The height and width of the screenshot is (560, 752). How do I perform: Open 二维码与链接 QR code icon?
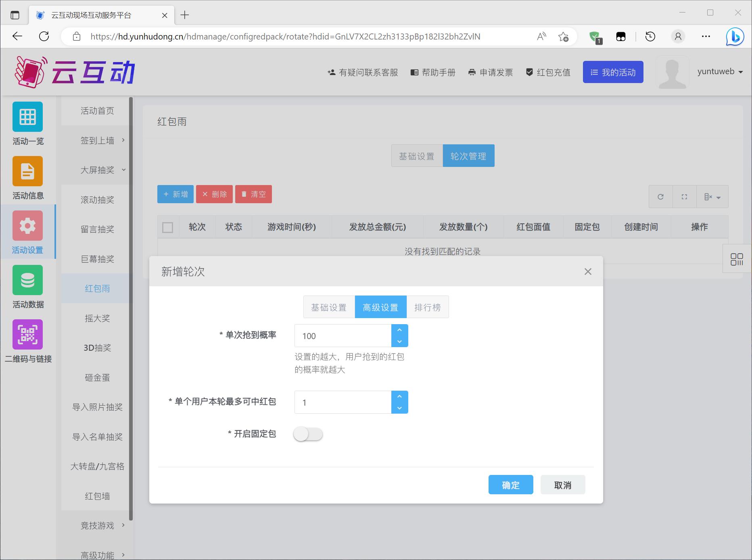click(x=27, y=335)
